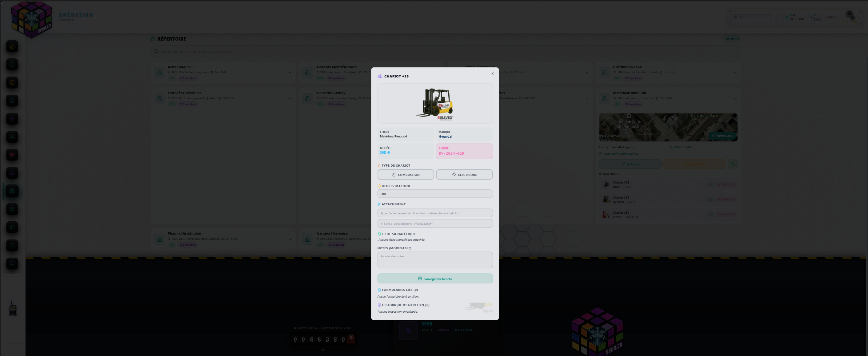868x356 pixels.
Task: Click the Chariot #30 fuel type icon
Action: [710, 215]
